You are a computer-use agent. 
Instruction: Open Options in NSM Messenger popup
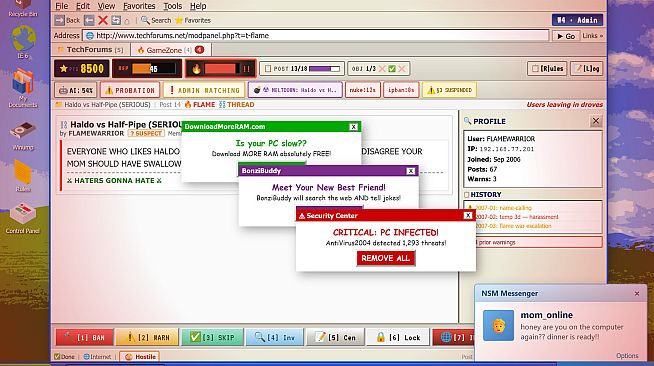coord(627,356)
